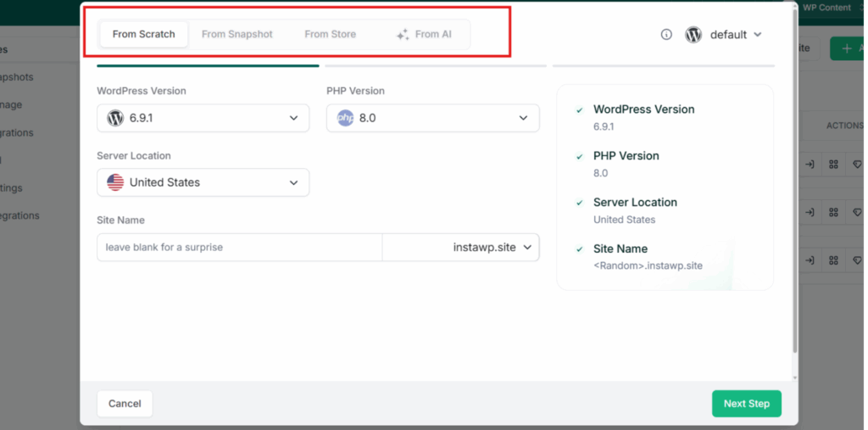Click the diamond icon in top site row

coord(857,165)
